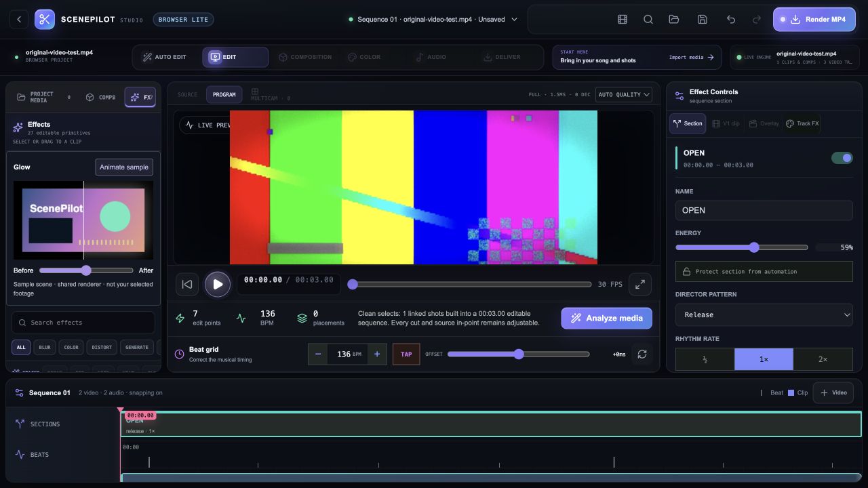This screenshot has height=488, width=868.
Task: Expand the Sequence 01 title dropdown
Action: (433, 20)
